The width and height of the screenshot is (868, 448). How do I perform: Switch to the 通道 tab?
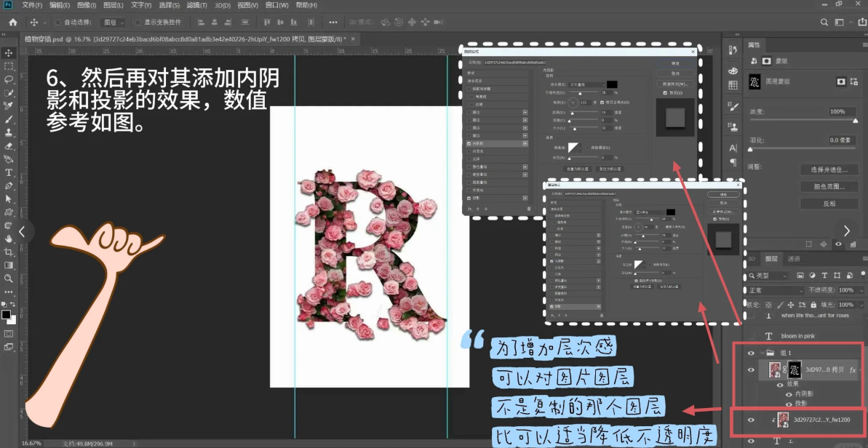[794, 259]
